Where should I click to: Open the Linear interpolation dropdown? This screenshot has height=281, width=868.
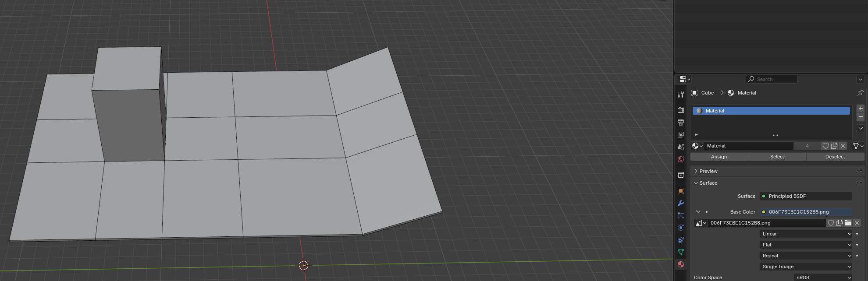(806, 234)
